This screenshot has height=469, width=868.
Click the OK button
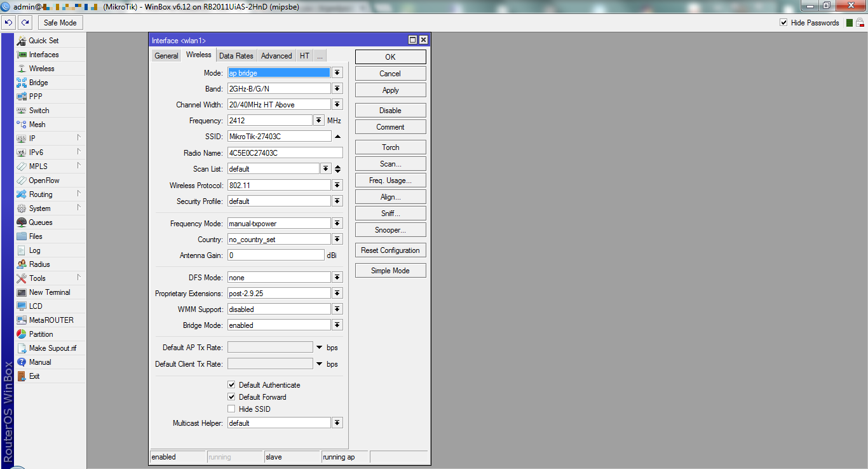coord(390,57)
